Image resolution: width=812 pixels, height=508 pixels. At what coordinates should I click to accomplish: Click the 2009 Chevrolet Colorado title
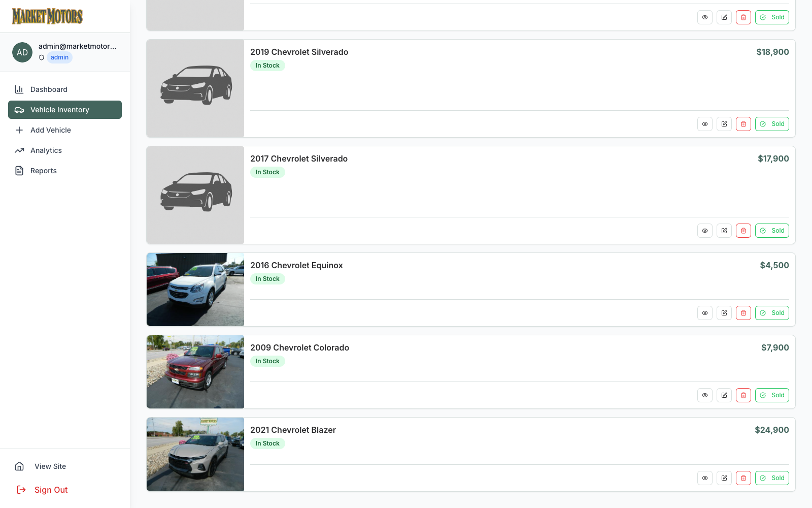299,347
